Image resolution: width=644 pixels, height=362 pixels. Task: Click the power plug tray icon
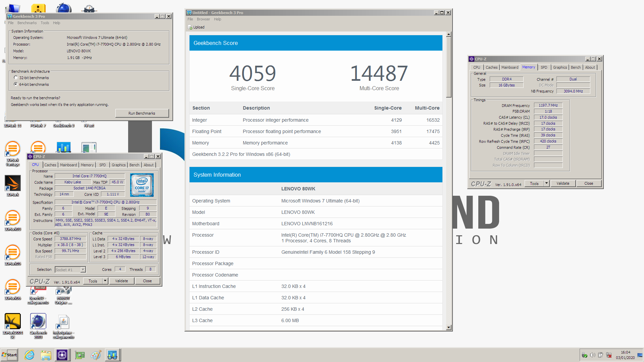(600, 355)
